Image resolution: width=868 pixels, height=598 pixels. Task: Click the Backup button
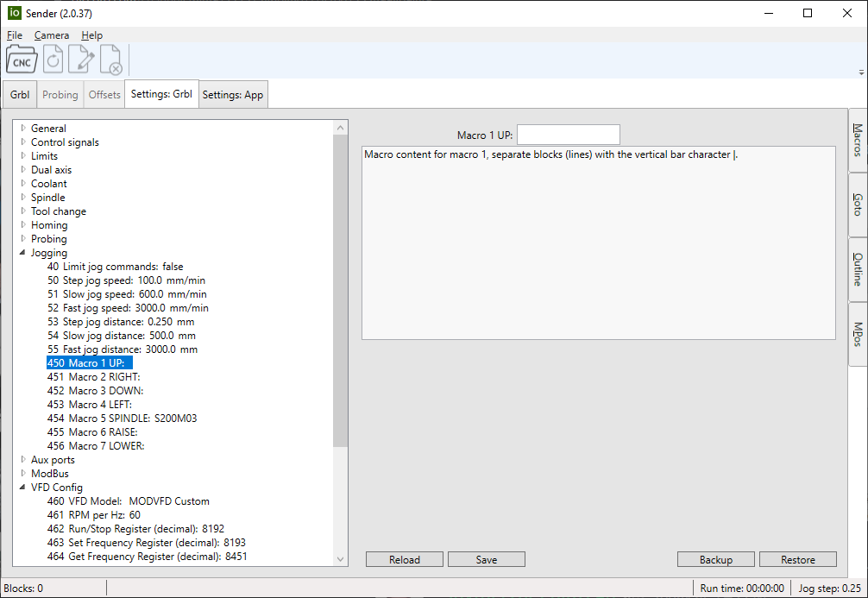[716, 560]
